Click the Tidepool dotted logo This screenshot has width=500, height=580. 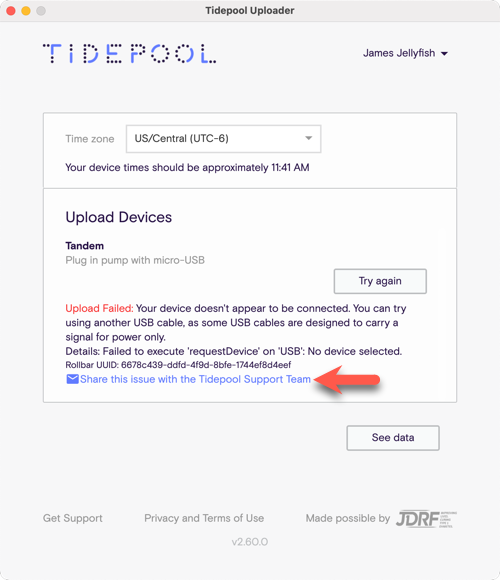[x=129, y=54]
